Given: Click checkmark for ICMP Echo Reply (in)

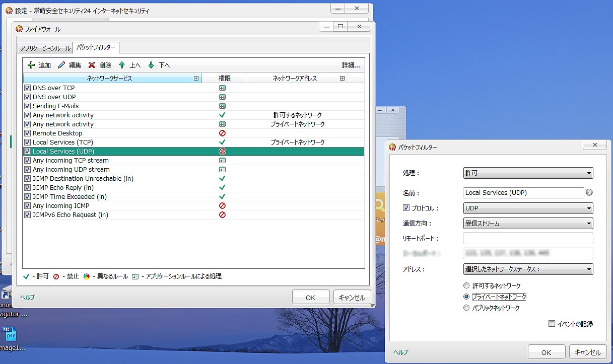Looking at the screenshot, I should pyautogui.click(x=222, y=188).
